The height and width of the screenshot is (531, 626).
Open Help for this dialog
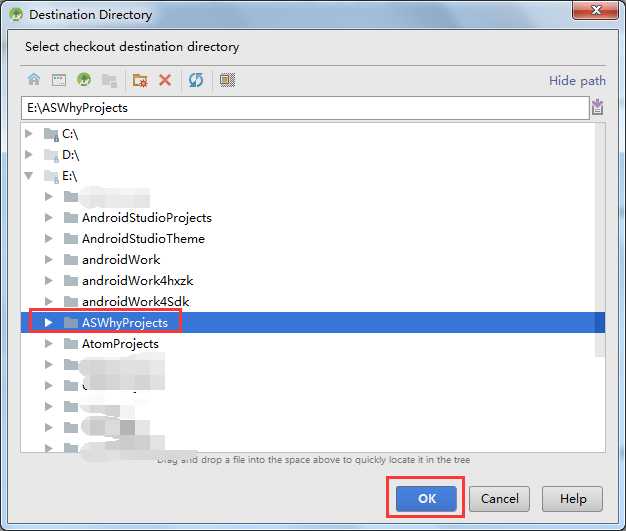[x=573, y=499]
